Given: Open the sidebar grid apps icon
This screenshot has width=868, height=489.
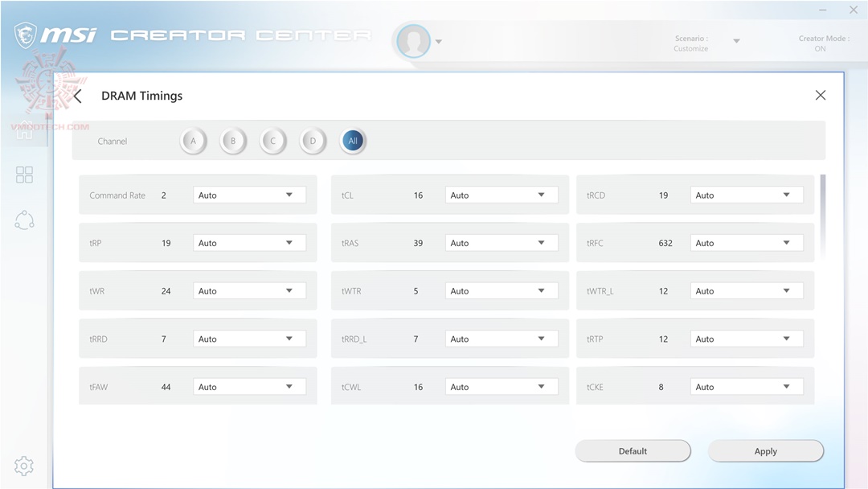Looking at the screenshot, I should (x=24, y=175).
